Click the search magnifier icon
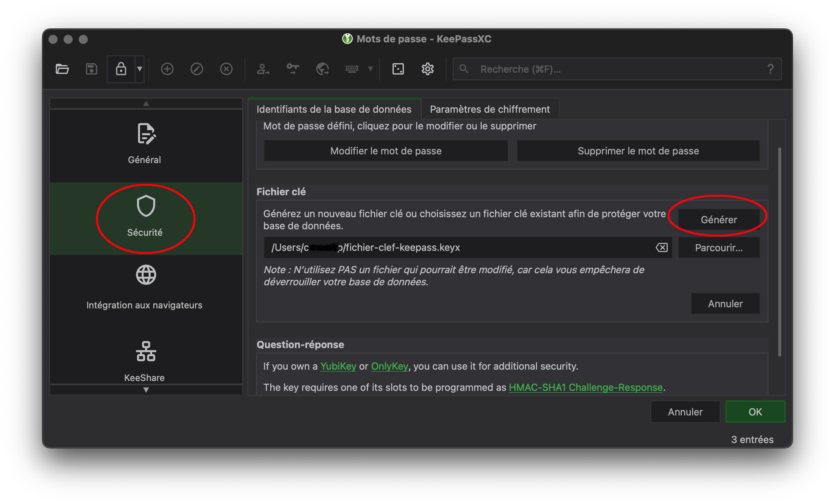 coord(464,69)
